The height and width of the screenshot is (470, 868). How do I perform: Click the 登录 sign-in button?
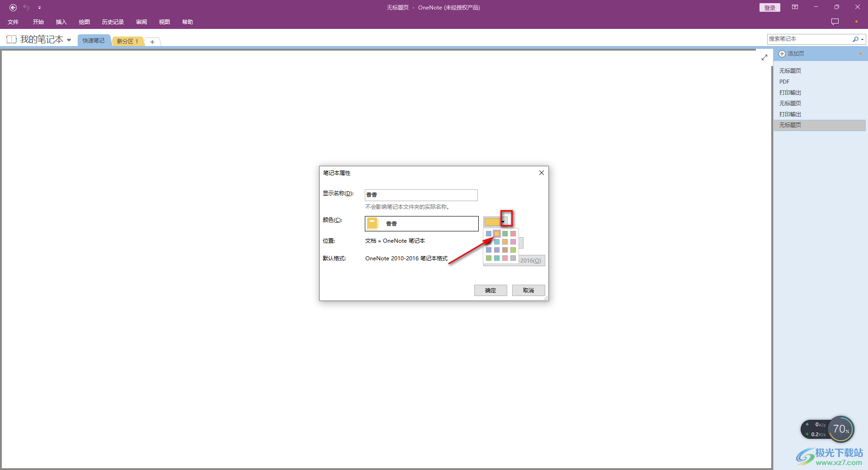(x=769, y=8)
